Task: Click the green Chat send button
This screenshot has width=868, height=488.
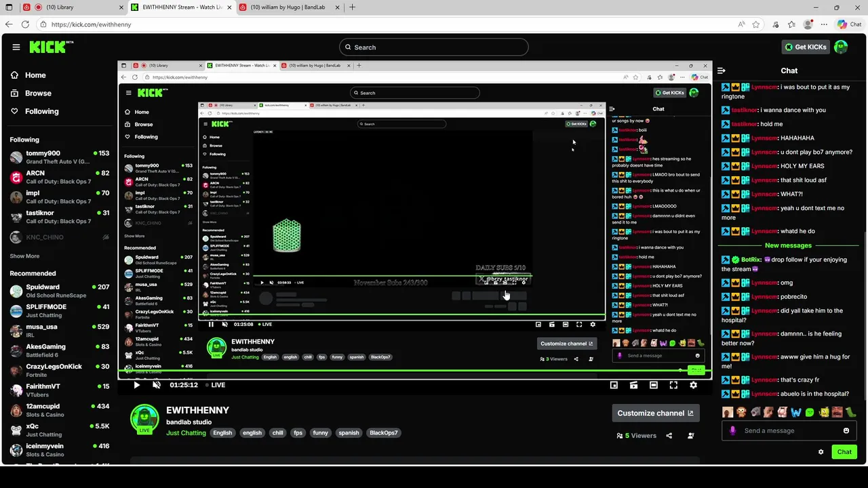Action: pos(844,452)
